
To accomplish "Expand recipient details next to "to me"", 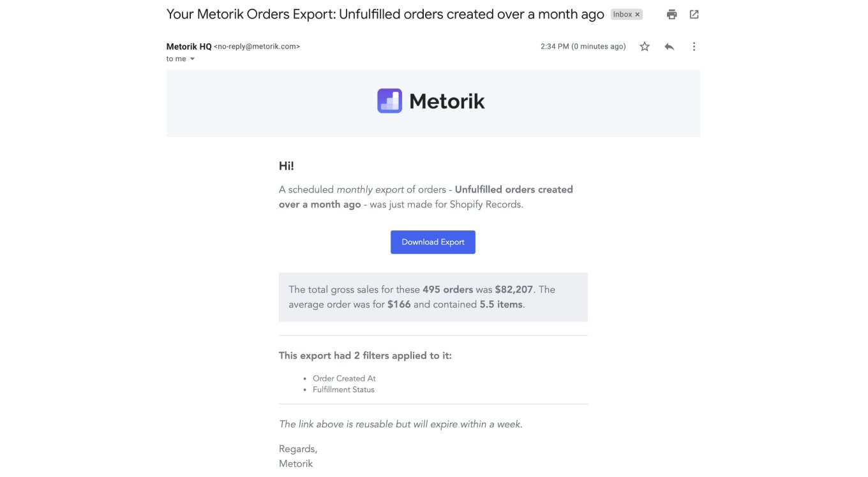I will [x=192, y=59].
